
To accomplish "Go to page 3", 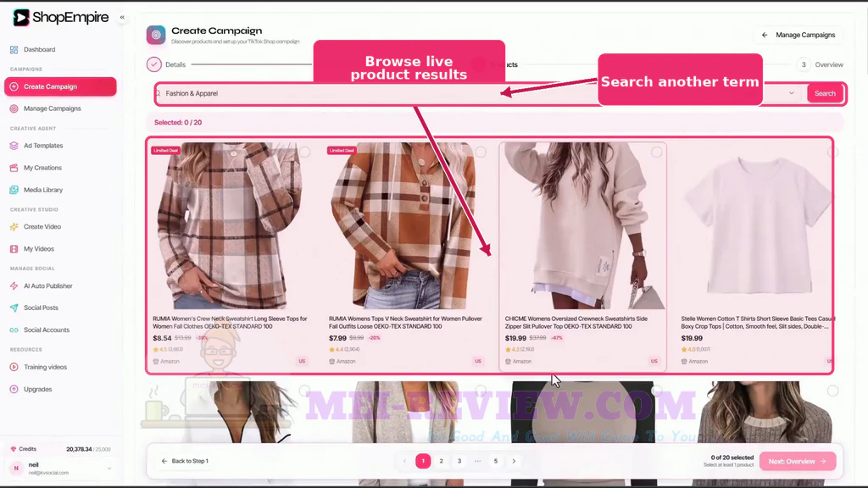I will [459, 461].
